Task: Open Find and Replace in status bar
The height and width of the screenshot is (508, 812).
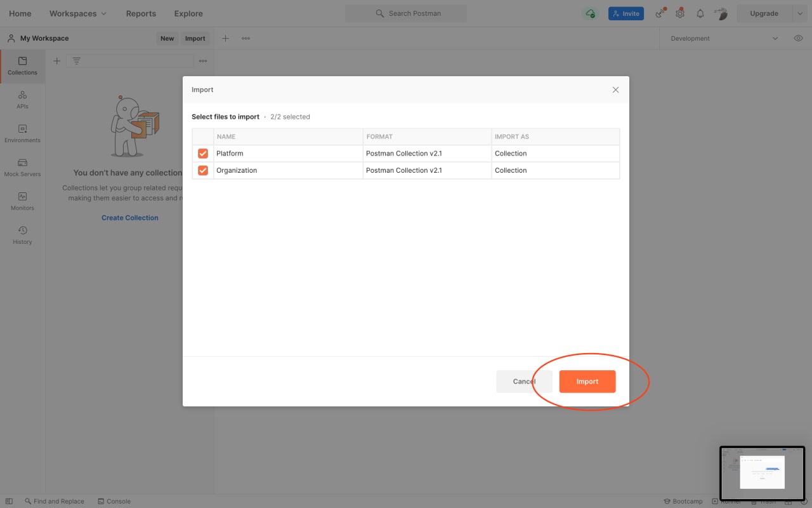Action: click(x=55, y=501)
